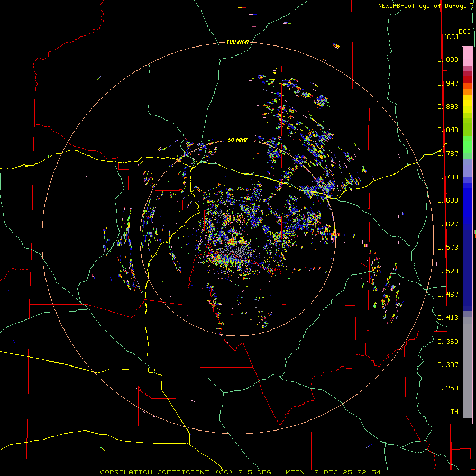Pick the gray segment of the color bar
This screenshot has width=476, height=476.
pyautogui.click(x=467, y=368)
